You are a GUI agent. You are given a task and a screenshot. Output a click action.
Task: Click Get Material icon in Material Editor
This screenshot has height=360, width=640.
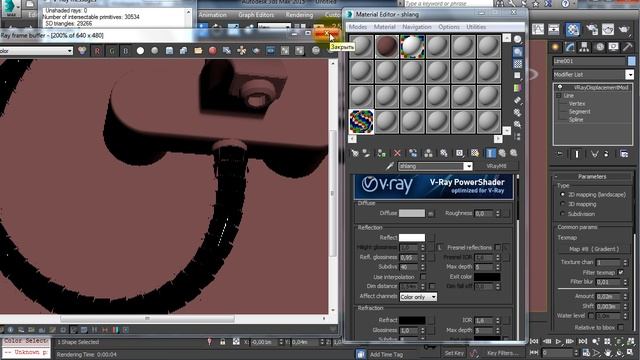click(x=355, y=153)
